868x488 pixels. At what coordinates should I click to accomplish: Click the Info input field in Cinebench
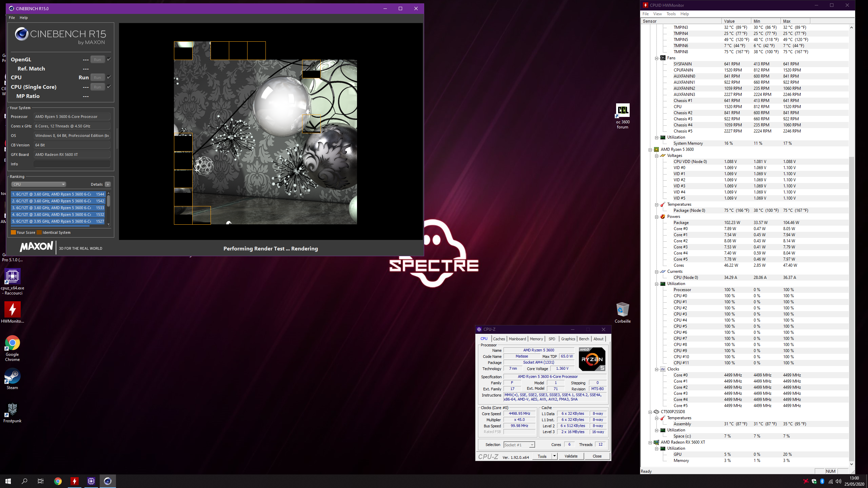coord(72,164)
